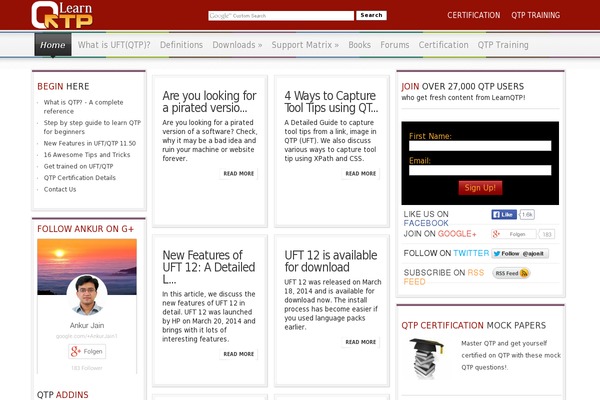Open '16 Awesome Tips and Tricks' link
Viewport: 600px width, 400px height.
point(87,155)
